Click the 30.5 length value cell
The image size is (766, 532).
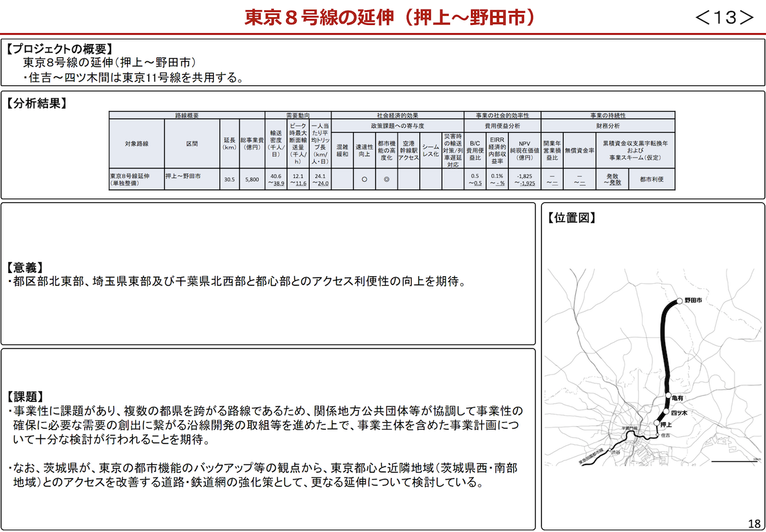tap(230, 179)
